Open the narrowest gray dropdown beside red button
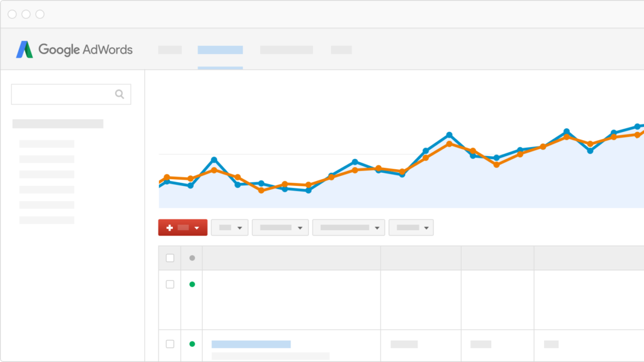Screen dimensions: 644x362 click(x=230, y=228)
